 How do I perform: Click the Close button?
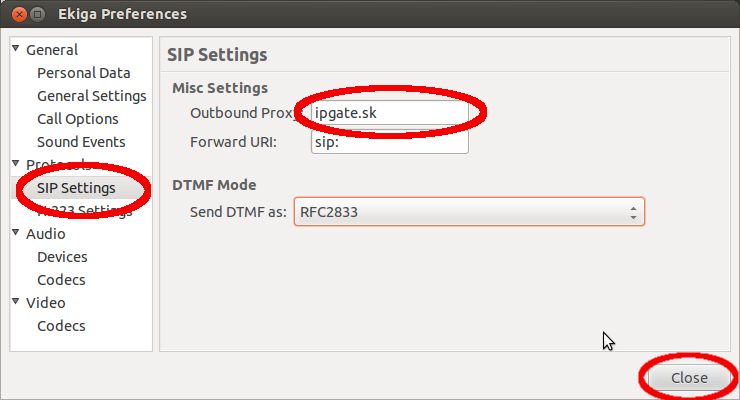click(x=689, y=378)
